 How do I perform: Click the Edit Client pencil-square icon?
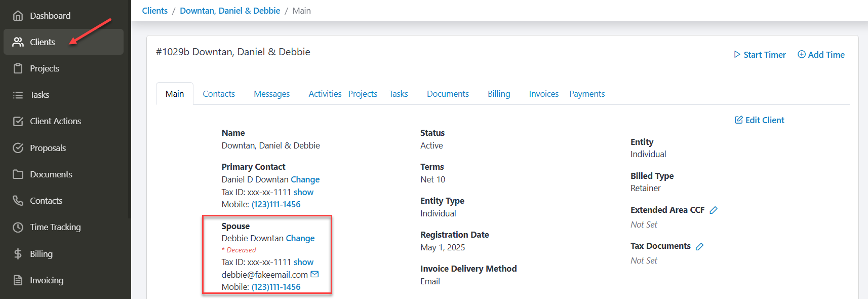pyautogui.click(x=739, y=120)
